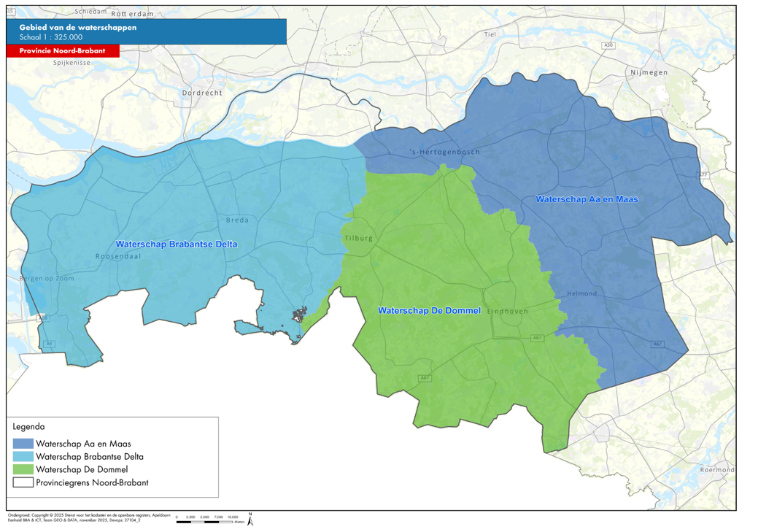Click the Brabantse Delta legend color swatch

(x=23, y=456)
